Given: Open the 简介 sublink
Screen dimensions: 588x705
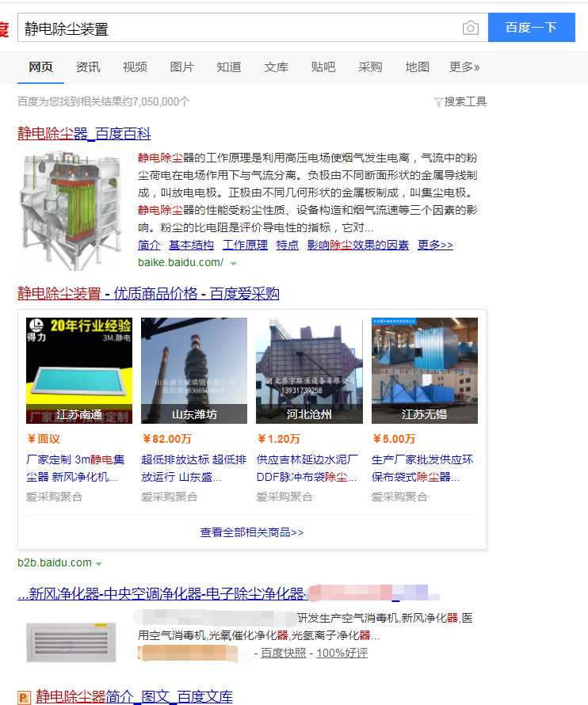Looking at the screenshot, I should pos(149,245).
